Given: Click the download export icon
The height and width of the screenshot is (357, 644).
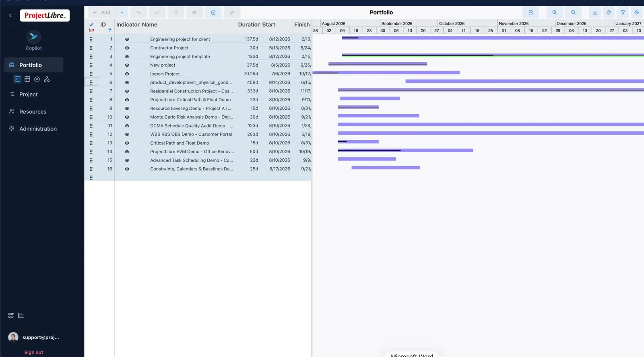Looking at the screenshot, I should 595,12.
